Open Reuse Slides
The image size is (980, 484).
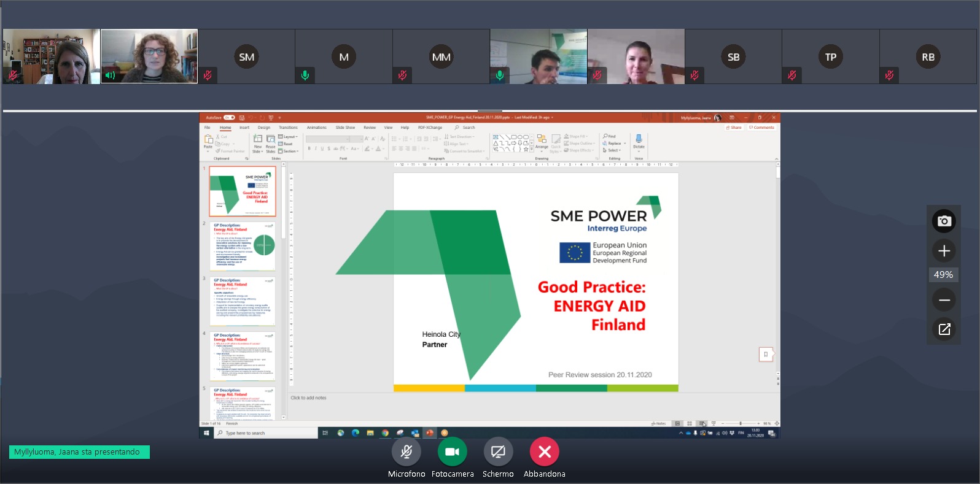270,144
